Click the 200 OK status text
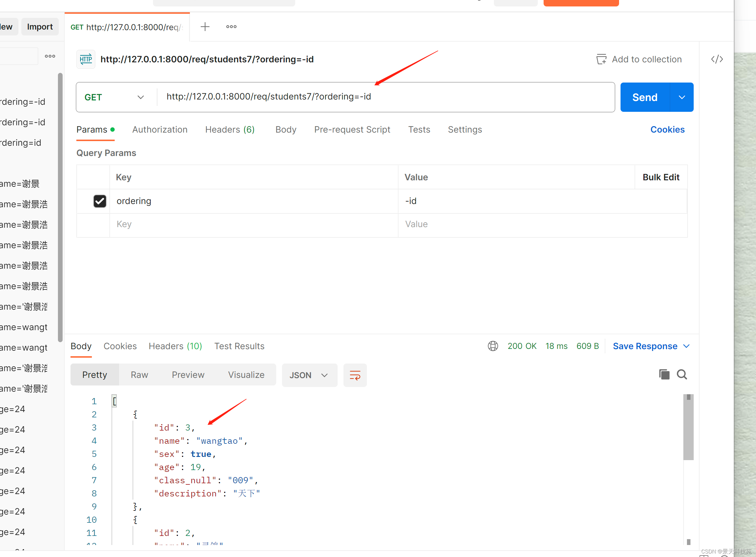This screenshot has height=557, width=756. point(522,346)
